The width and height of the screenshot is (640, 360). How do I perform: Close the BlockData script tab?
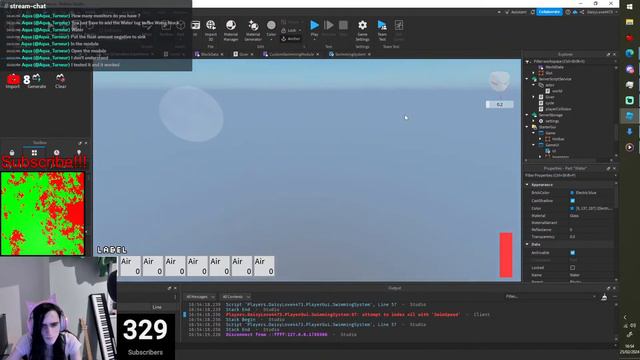[222, 54]
